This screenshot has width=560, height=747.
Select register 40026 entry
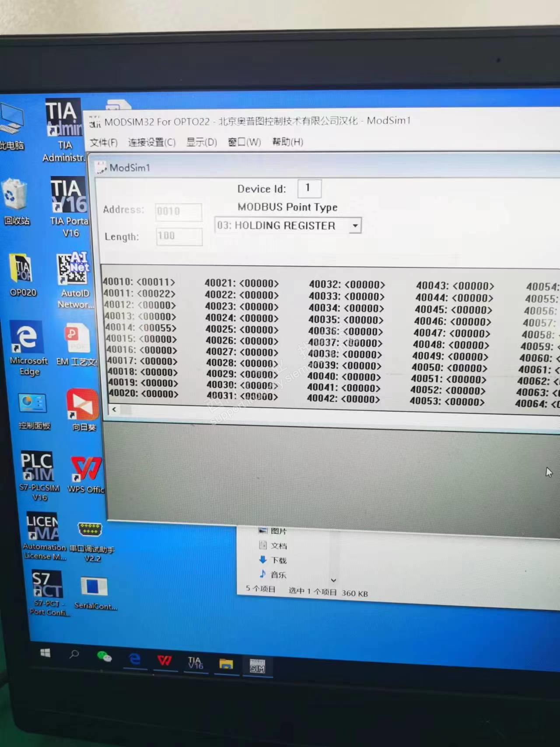click(242, 341)
